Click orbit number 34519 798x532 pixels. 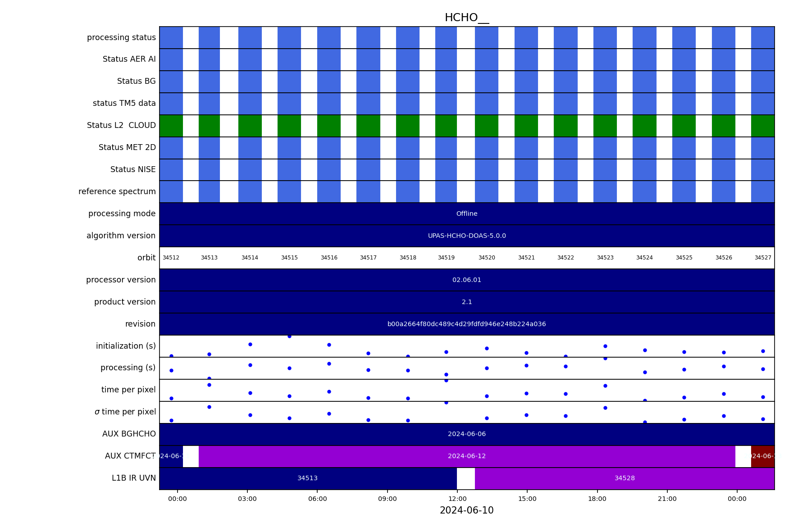[x=446, y=258]
